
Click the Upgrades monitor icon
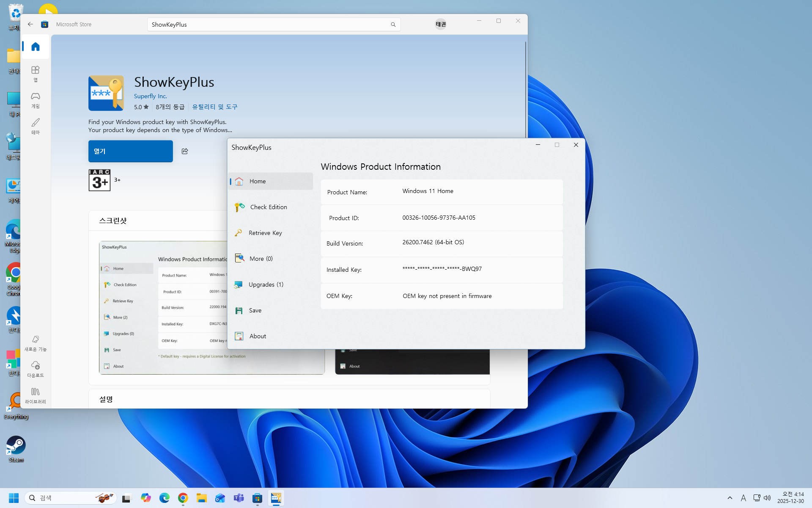[239, 284]
